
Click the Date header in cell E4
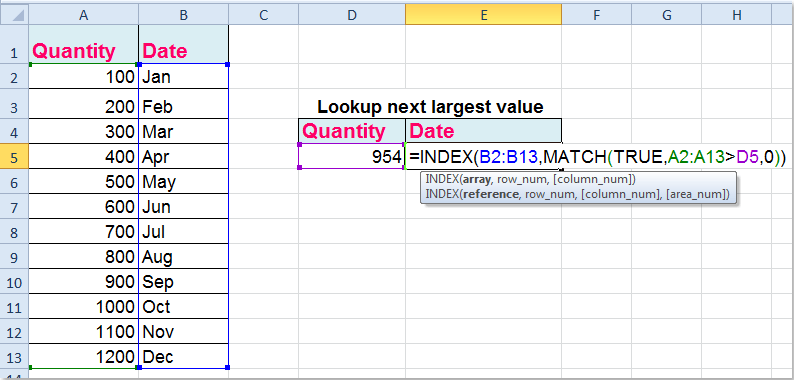click(x=484, y=131)
